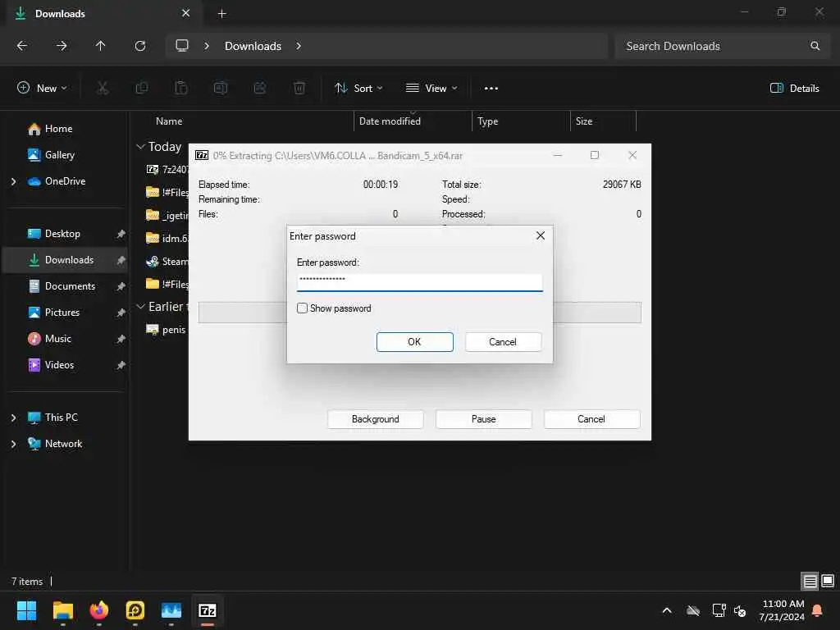Expand the This PC tree node

(x=13, y=418)
